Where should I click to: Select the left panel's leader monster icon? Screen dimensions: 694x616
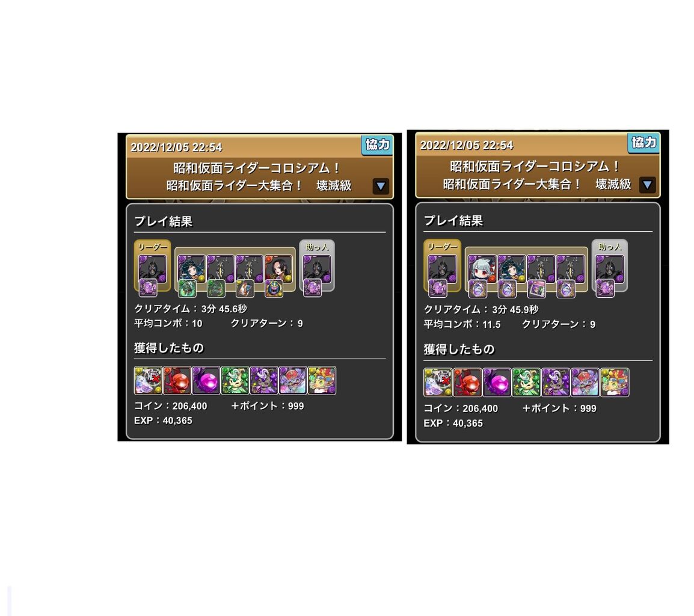(x=153, y=268)
